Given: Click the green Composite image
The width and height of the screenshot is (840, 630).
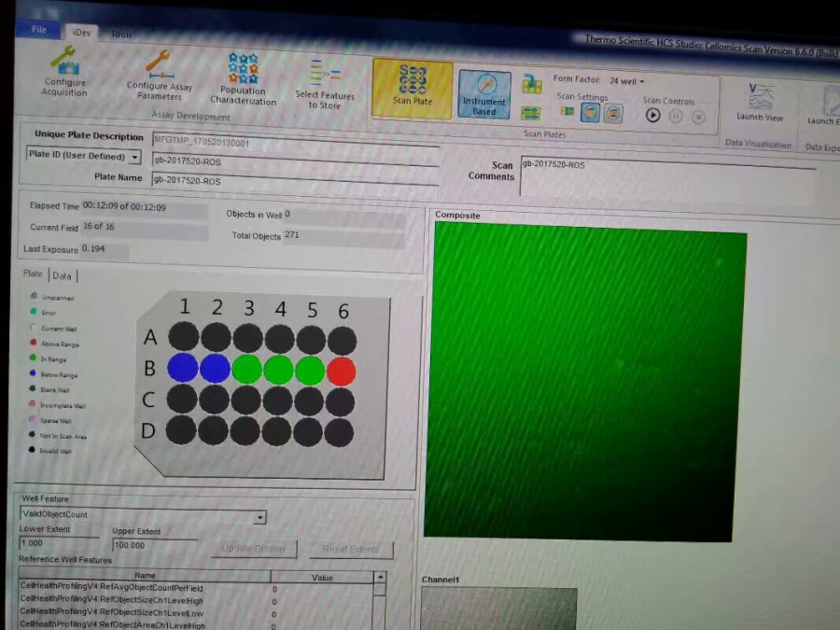Looking at the screenshot, I should (x=584, y=382).
